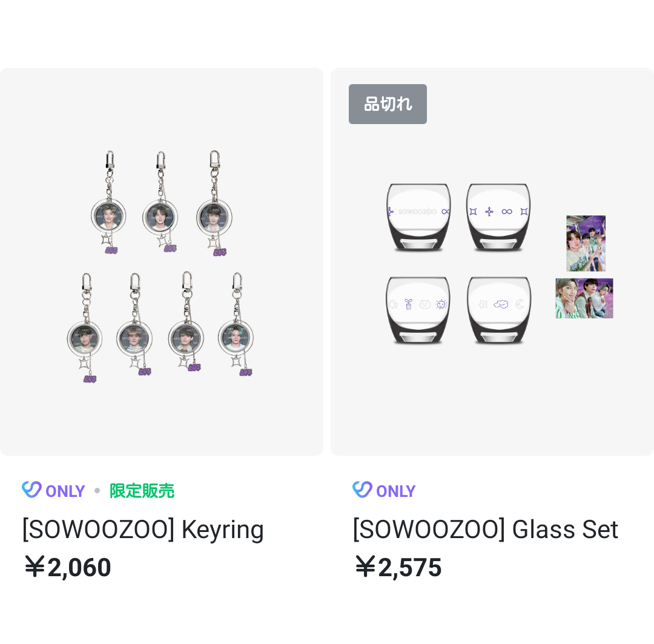Tap the green 限定販売 label
The width and height of the screenshot is (654, 644).
click(x=142, y=491)
